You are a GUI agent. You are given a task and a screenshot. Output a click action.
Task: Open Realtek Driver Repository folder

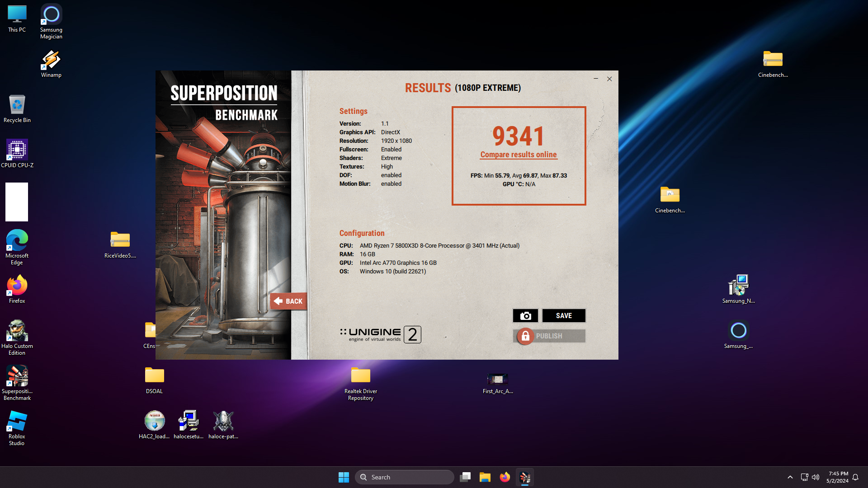click(361, 383)
